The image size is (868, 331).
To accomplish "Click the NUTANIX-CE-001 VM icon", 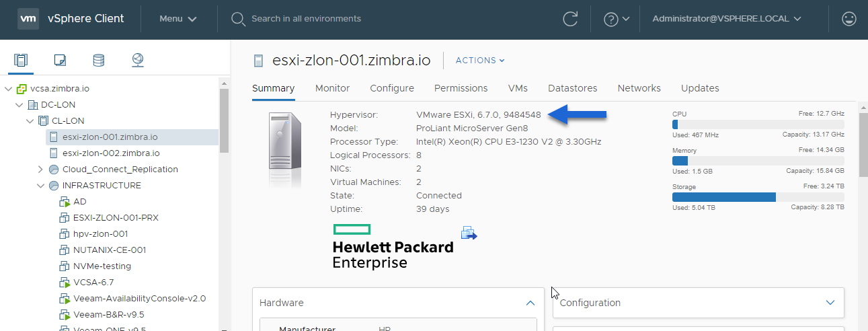I will click(65, 250).
